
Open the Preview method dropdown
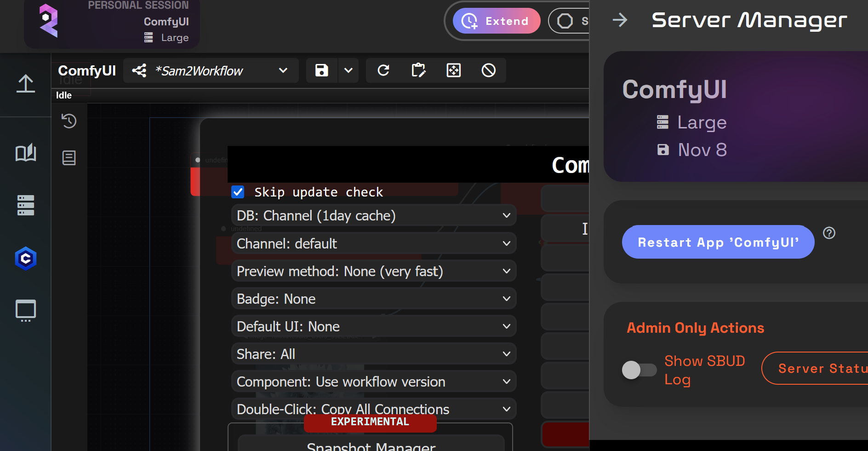pyautogui.click(x=373, y=271)
